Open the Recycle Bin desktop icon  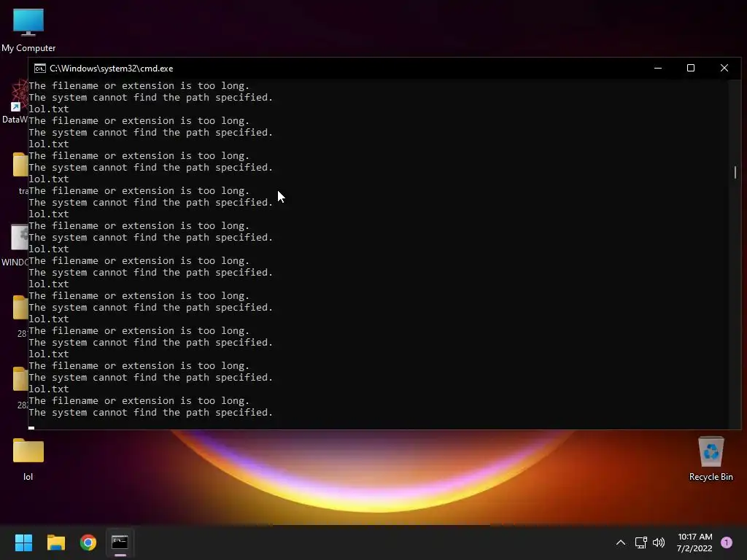711,459
